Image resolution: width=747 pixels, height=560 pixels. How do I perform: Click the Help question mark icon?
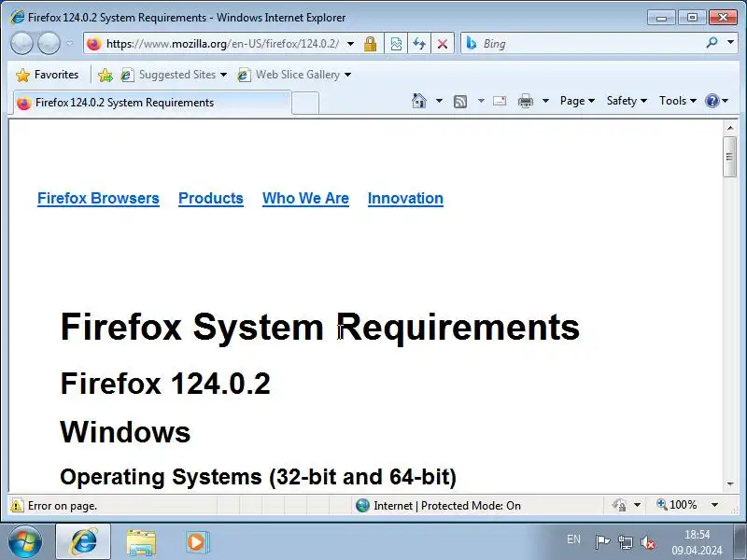pos(712,101)
